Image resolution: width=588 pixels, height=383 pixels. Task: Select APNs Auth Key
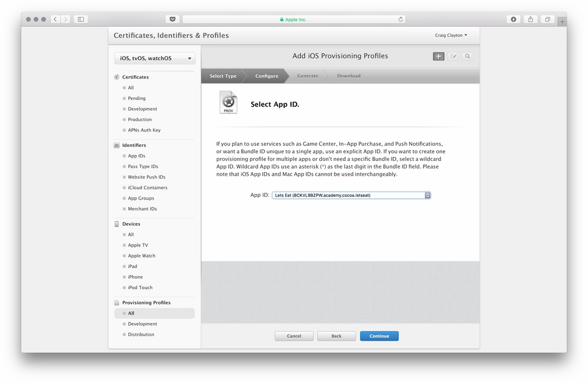(144, 130)
